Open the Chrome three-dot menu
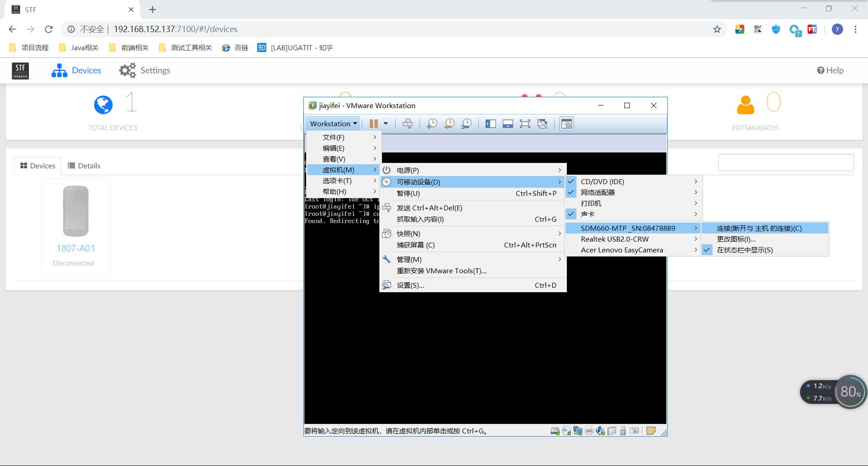 [x=855, y=29]
